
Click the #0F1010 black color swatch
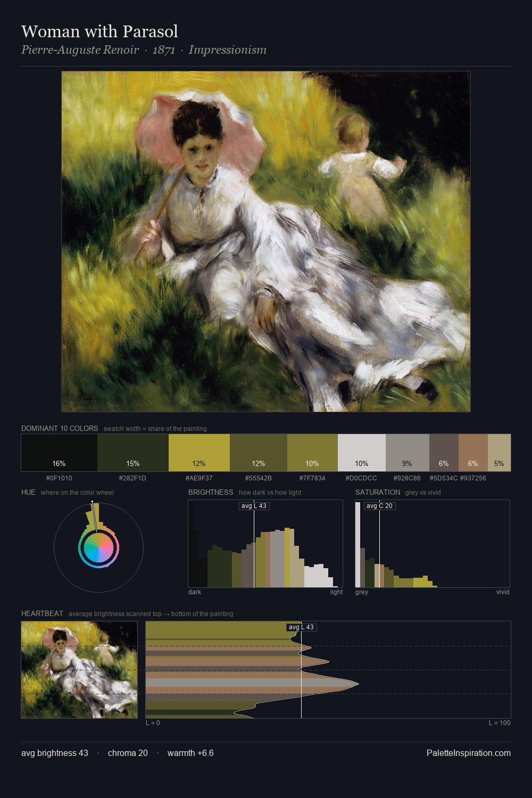click(59, 453)
